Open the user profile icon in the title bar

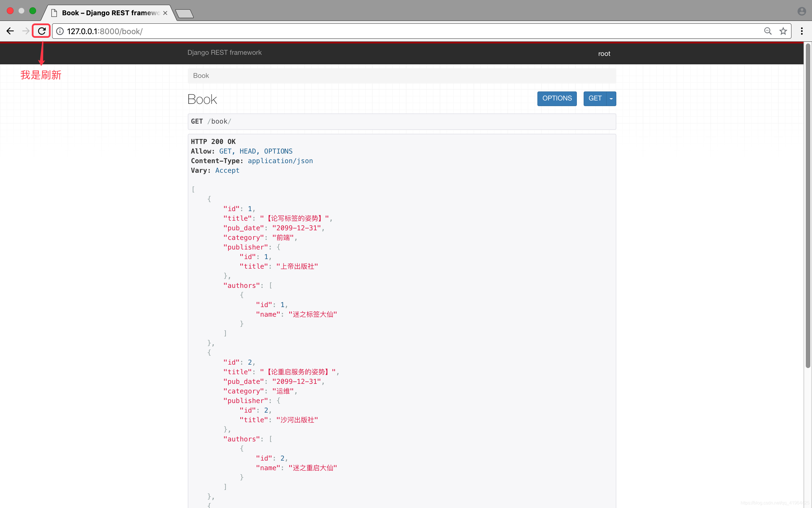(802, 11)
